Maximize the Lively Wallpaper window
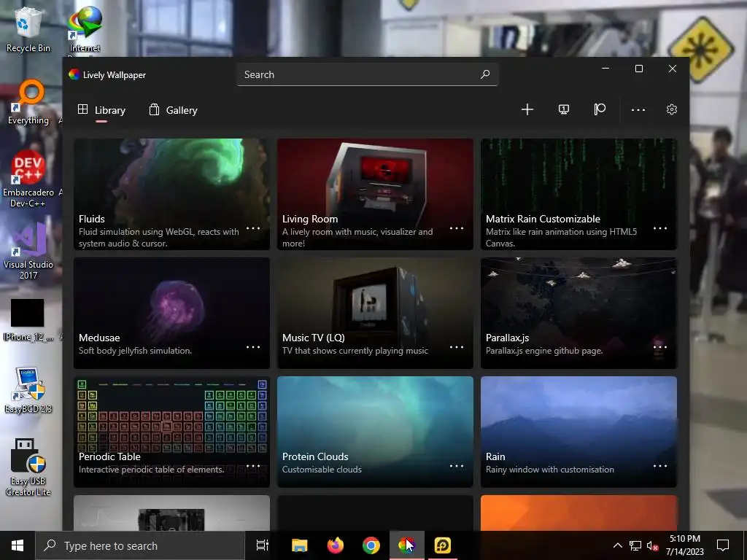 (639, 69)
